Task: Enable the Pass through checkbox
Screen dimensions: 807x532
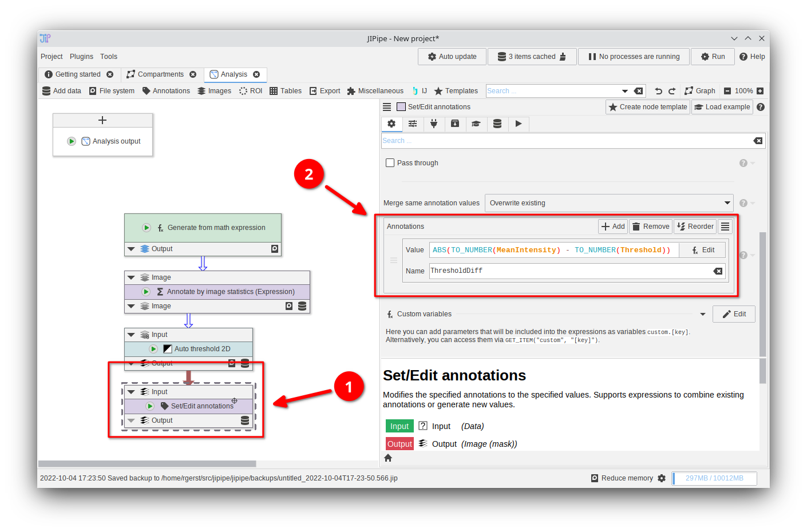Action: coord(390,163)
